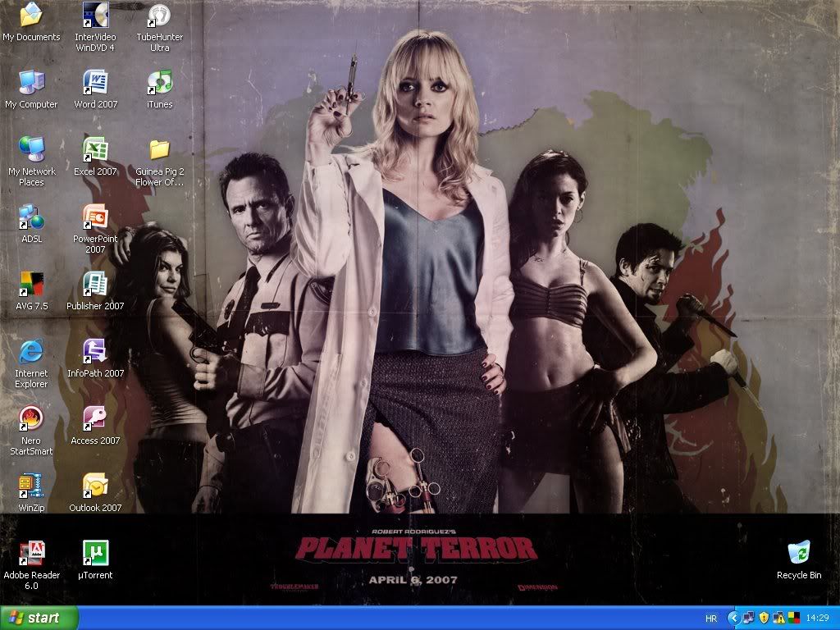Expand hidden tray icons with the arrow

(x=734, y=618)
